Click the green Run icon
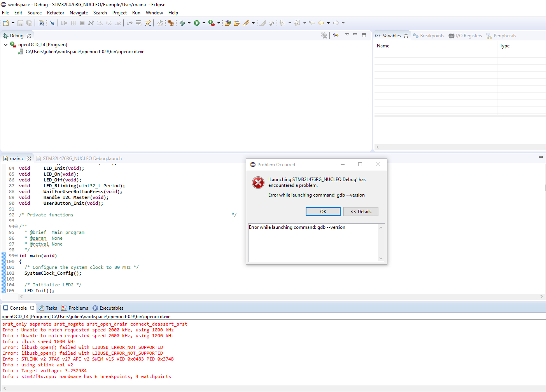The width and height of the screenshot is (546, 392). tap(197, 23)
